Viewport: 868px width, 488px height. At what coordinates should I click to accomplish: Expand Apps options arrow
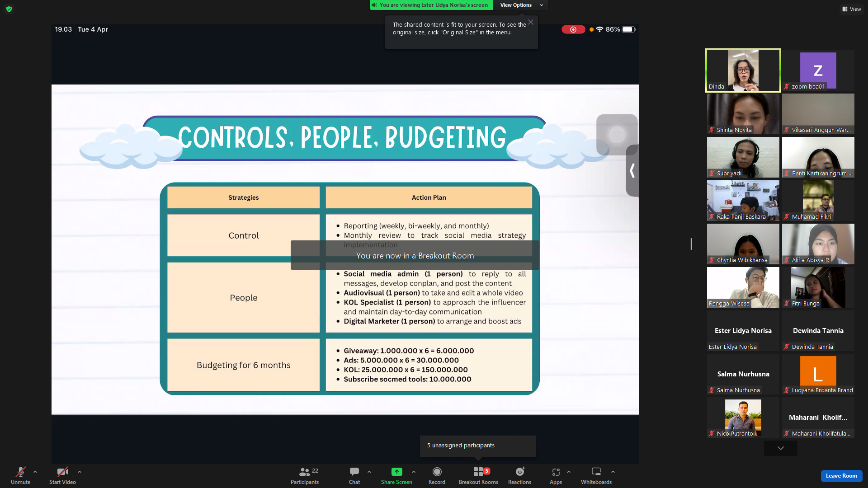pyautogui.click(x=569, y=472)
